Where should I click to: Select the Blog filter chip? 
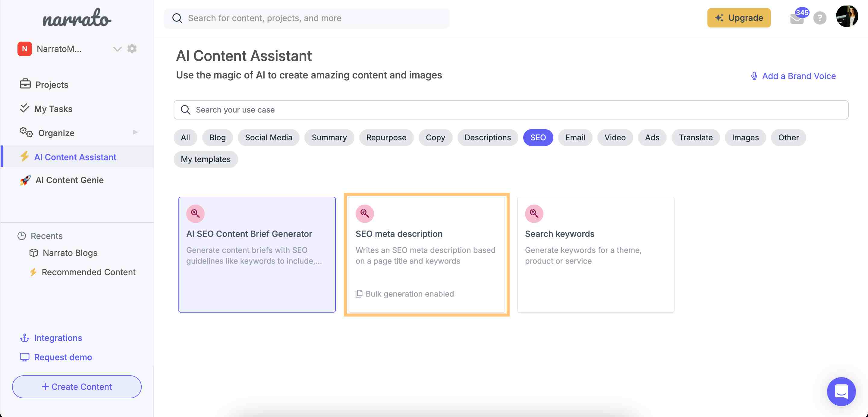(217, 137)
